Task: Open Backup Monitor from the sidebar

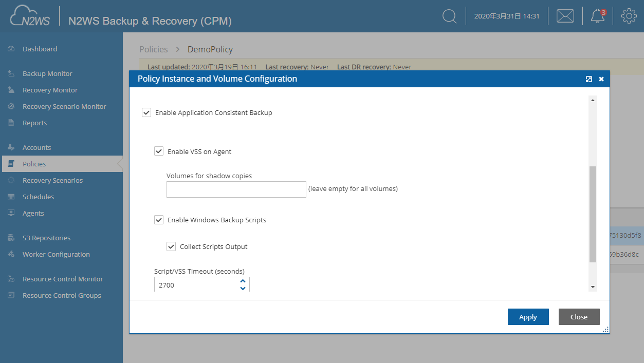Action: [x=47, y=74]
